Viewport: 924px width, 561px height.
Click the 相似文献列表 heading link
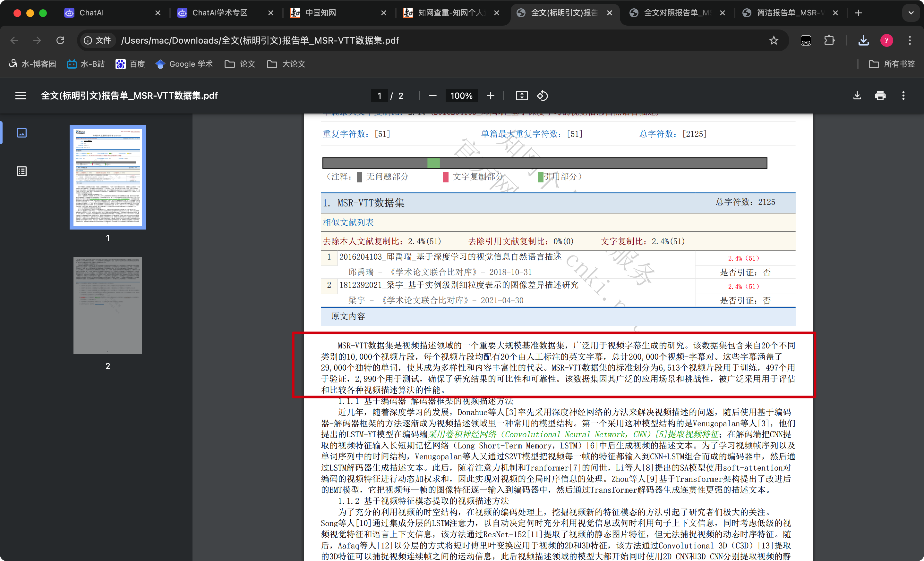(x=348, y=222)
